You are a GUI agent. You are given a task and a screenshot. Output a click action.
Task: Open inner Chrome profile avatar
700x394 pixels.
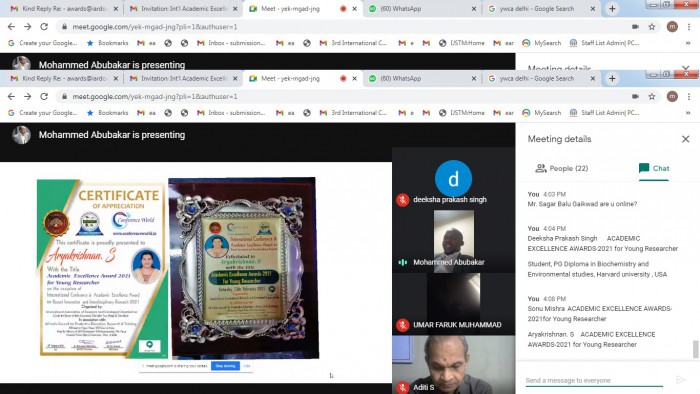point(672,96)
